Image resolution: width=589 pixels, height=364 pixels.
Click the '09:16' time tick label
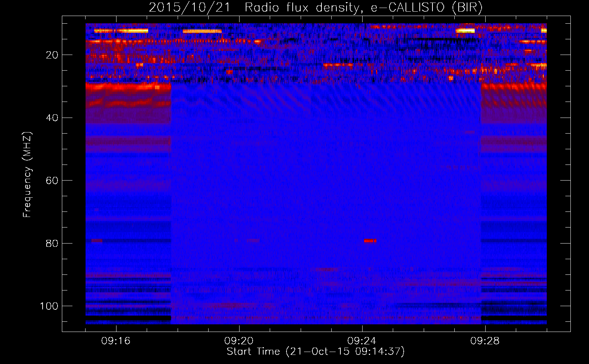click(x=116, y=341)
